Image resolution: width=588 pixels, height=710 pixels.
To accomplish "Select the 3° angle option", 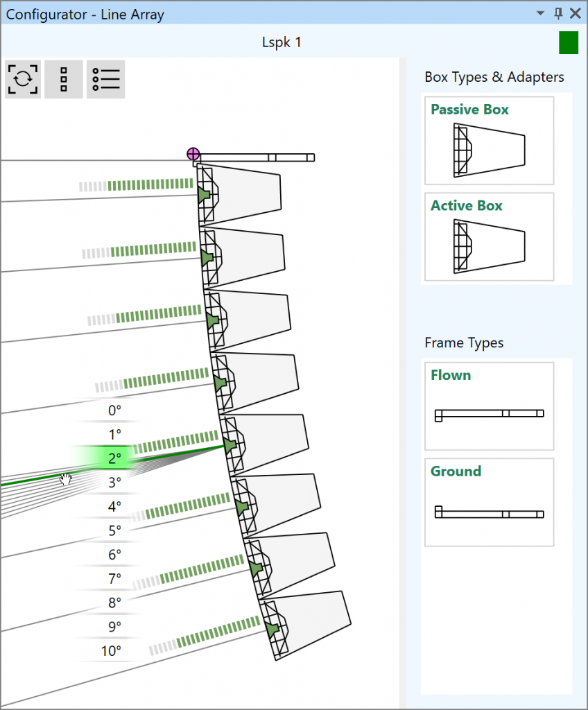I will click(114, 483).
